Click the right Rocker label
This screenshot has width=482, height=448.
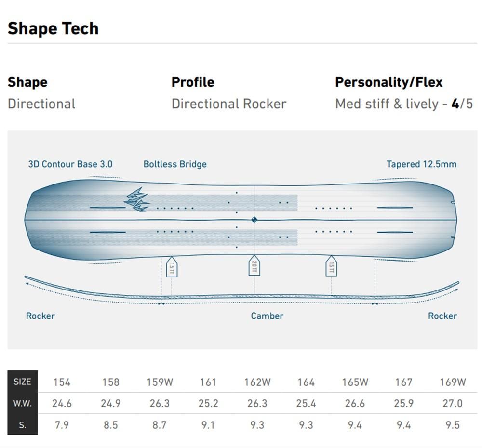[x=442, y=316]
